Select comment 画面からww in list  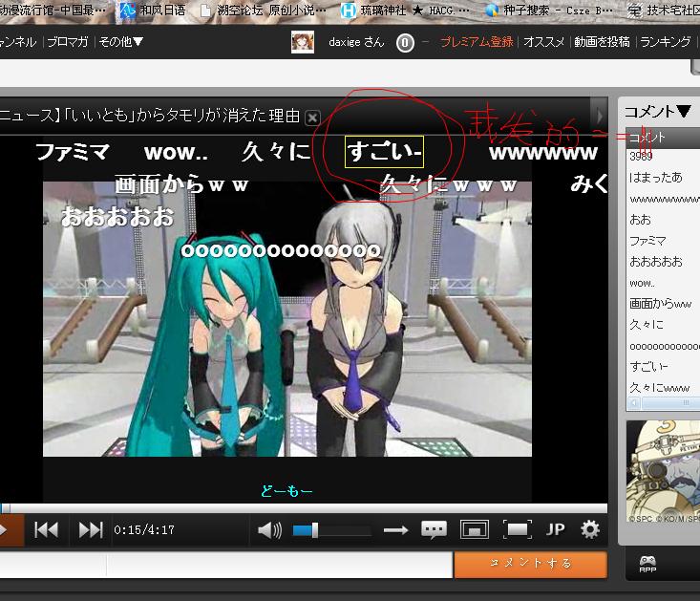pyautogui.click(x=663, y=304)
